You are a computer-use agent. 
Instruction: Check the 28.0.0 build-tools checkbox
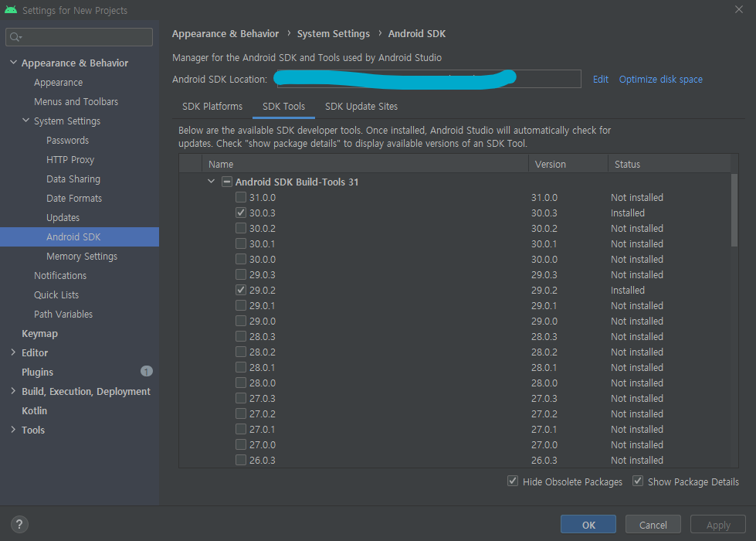[241, 383]
